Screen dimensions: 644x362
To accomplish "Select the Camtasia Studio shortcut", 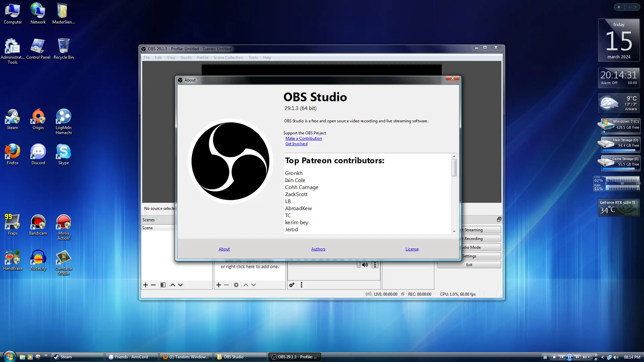I will 63,262.
